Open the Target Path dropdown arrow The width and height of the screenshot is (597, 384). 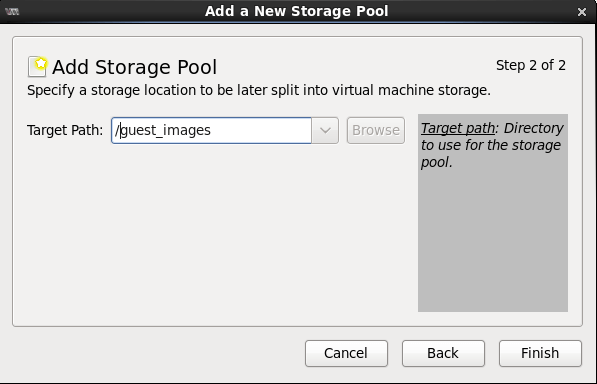pyautogui.click(x=325, y=131)
